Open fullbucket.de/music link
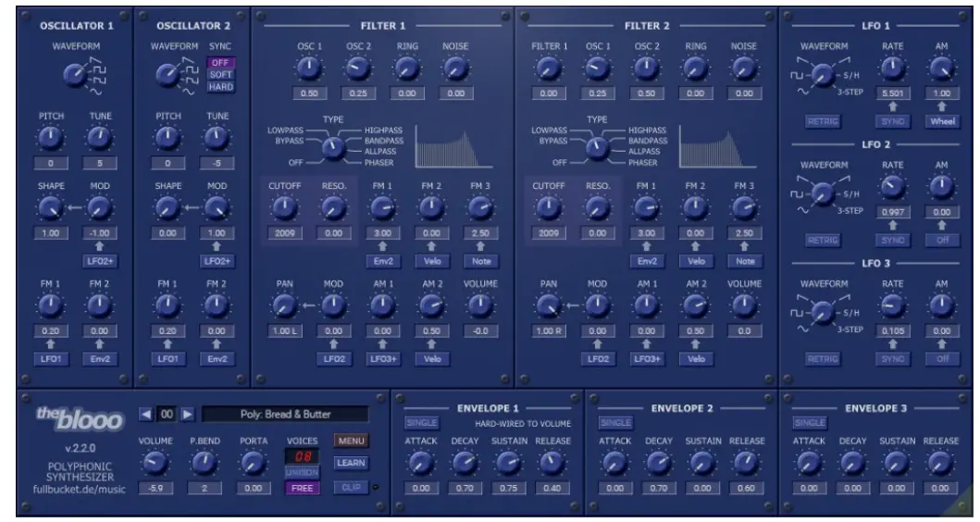The width and height of the screenshot is (980, 522). 80,490
